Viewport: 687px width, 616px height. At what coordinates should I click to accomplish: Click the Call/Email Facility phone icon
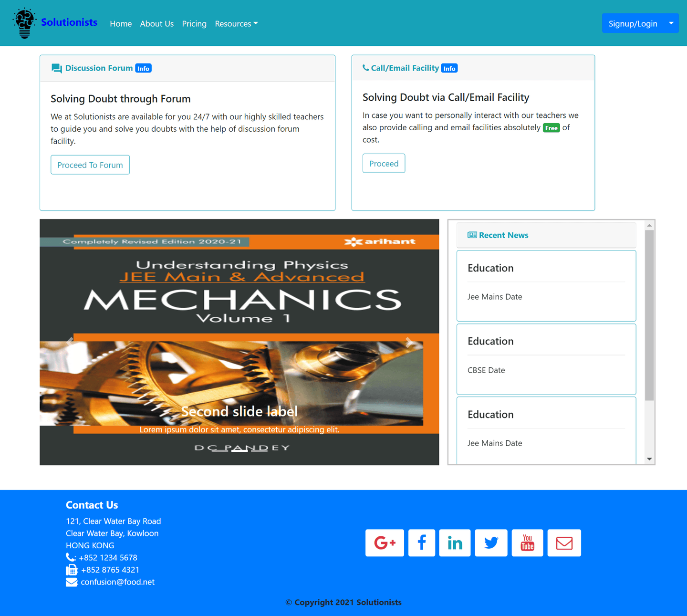pos(365,68)
